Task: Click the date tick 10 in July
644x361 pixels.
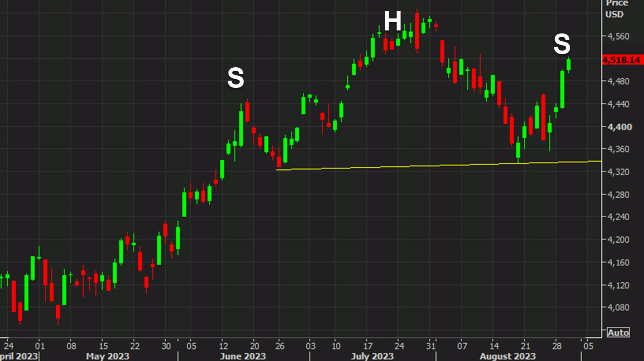Action: click(336, 346)
